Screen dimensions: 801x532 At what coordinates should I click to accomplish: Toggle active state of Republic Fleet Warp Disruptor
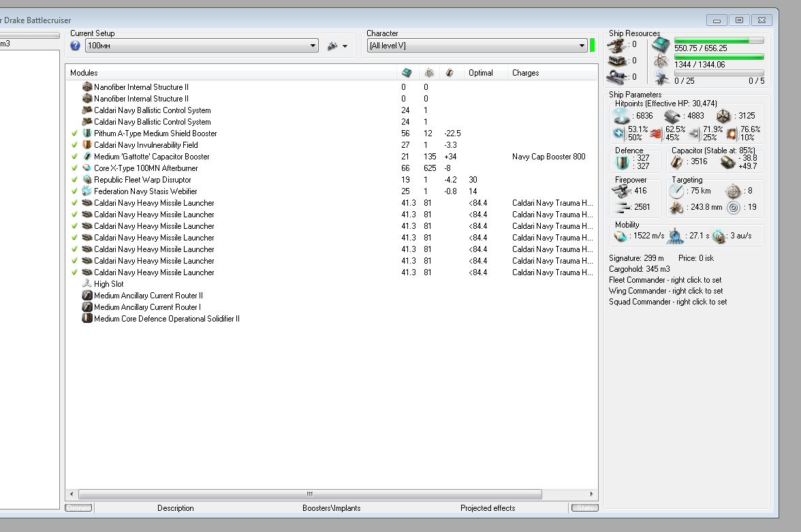[x=75, y=180]
